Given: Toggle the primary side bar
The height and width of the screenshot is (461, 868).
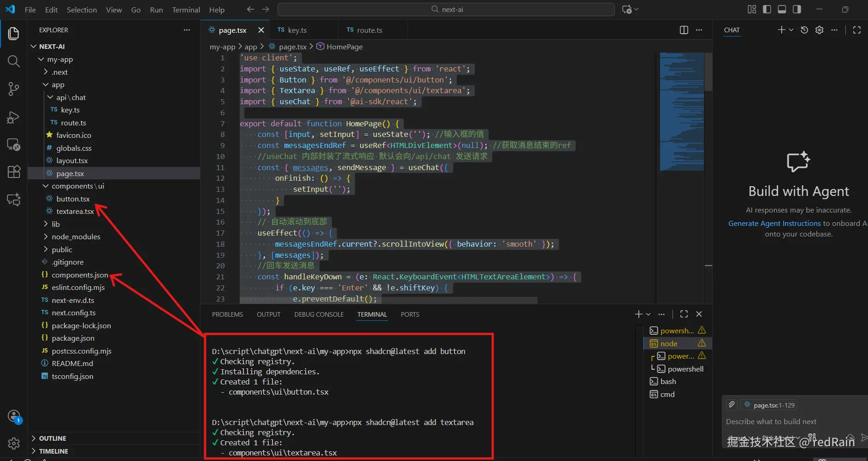Looking at the screenshot, I should 767,9.
